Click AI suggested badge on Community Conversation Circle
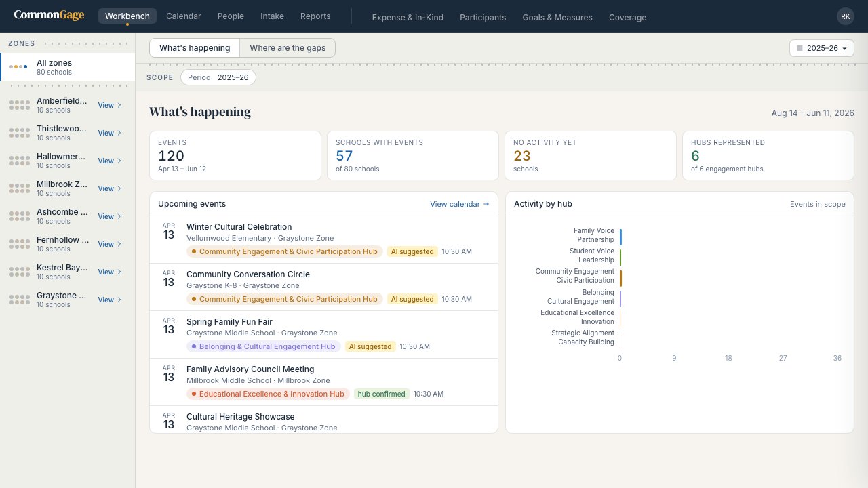Viewport: 868px width, 488px height. point(412,299)
